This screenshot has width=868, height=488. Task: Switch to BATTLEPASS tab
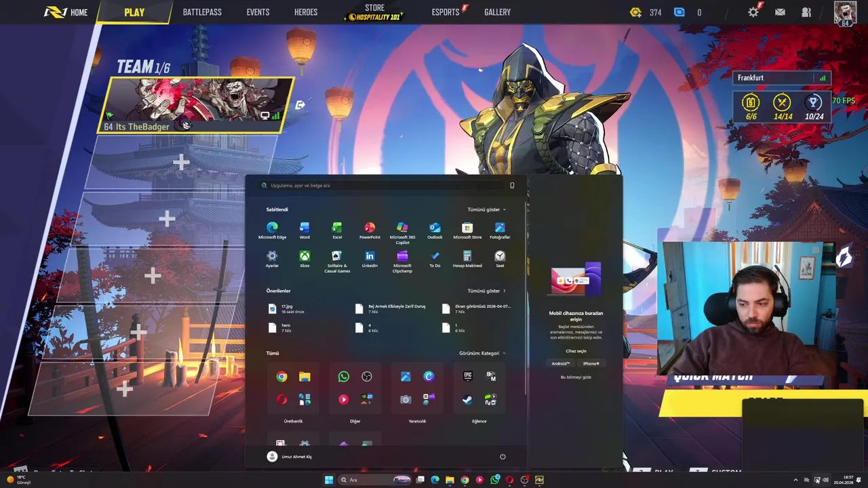(202, 12)
